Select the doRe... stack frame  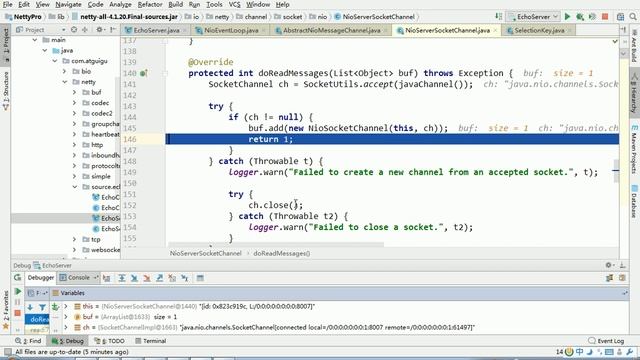tap(38, 319)
